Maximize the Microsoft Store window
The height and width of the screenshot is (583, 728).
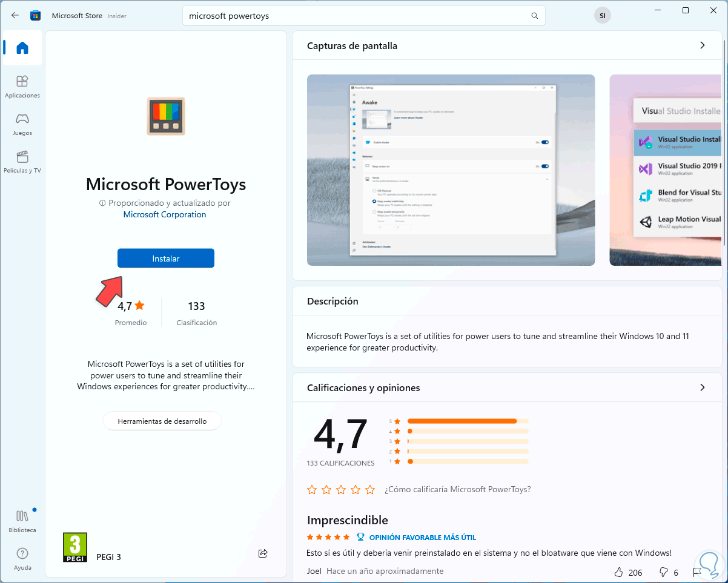(686, 10)
